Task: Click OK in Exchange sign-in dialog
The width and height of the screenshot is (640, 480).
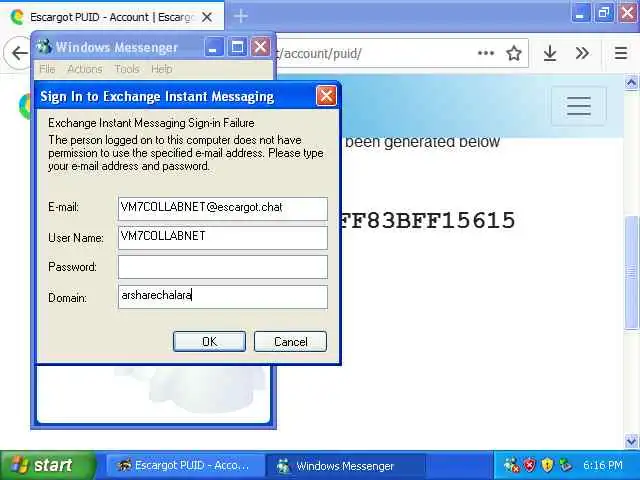Action: [209, 341]
